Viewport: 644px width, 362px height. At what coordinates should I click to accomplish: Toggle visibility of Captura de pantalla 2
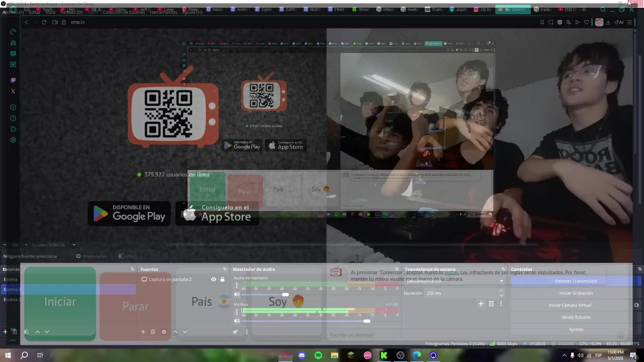[213, 279]
